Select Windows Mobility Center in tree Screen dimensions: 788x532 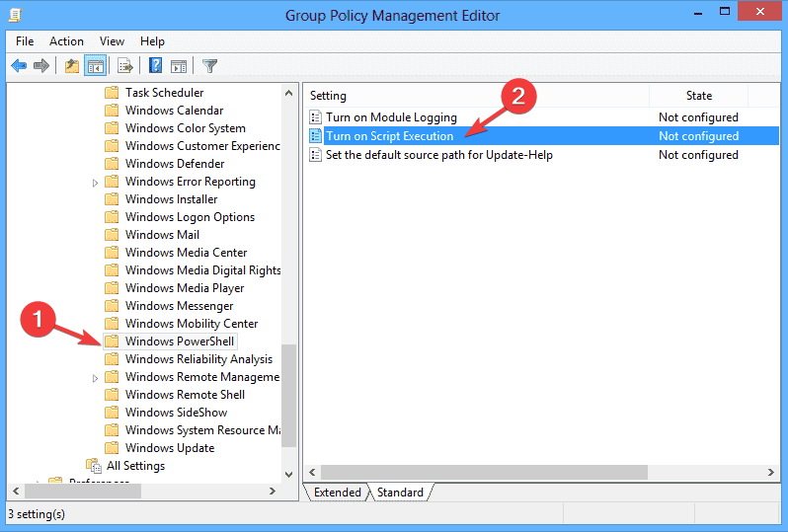pos(191,324)
